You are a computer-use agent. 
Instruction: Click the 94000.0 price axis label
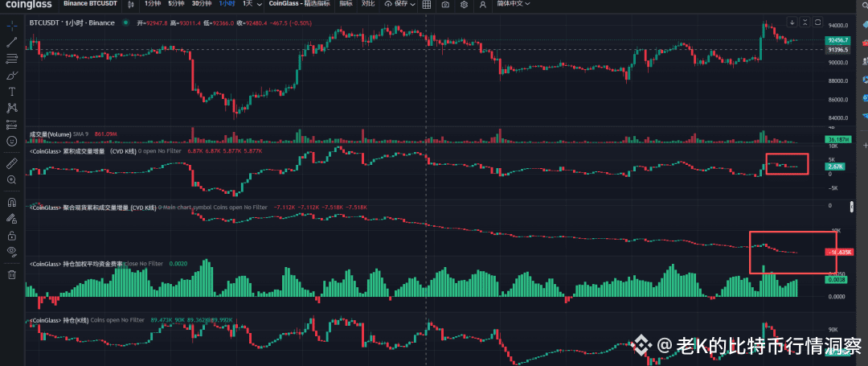(838, 26)
